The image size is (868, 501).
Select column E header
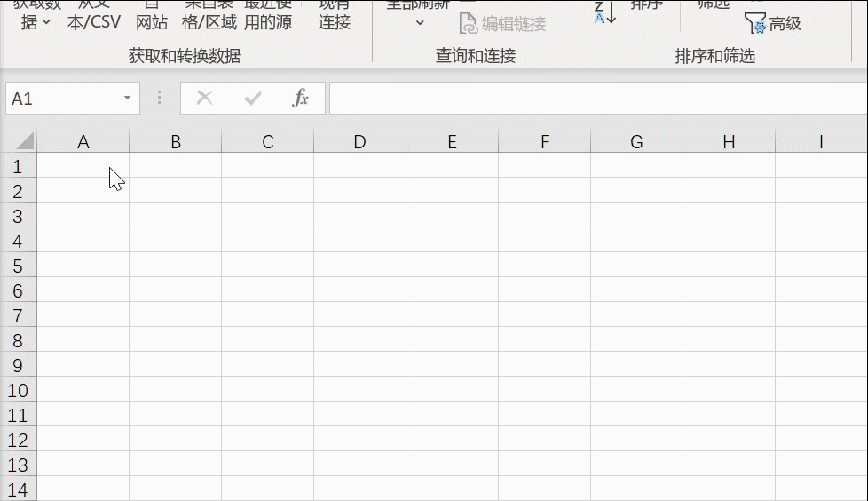[x=453, y=141]
